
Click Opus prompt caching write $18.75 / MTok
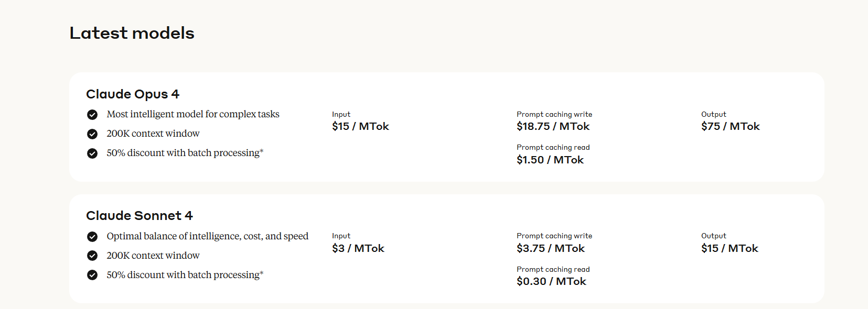click(553, 126)
